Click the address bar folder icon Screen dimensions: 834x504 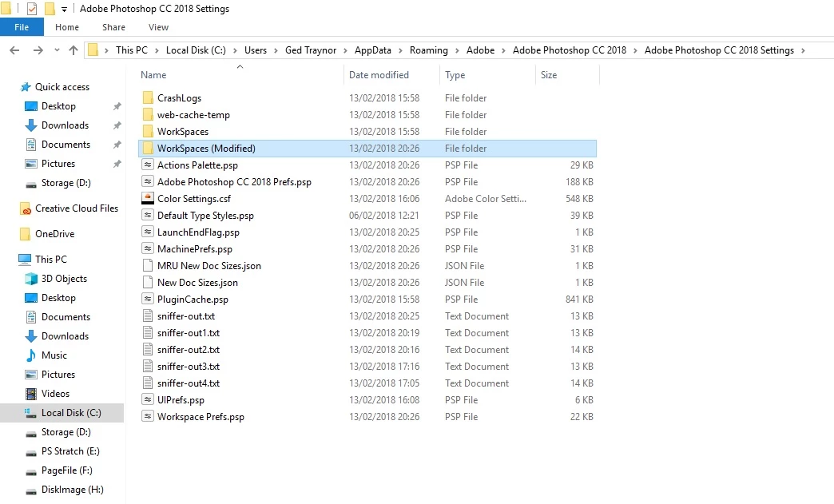93,50
